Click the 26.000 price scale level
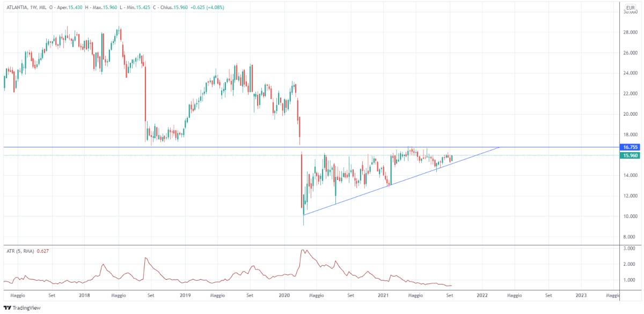 (629, 53)
